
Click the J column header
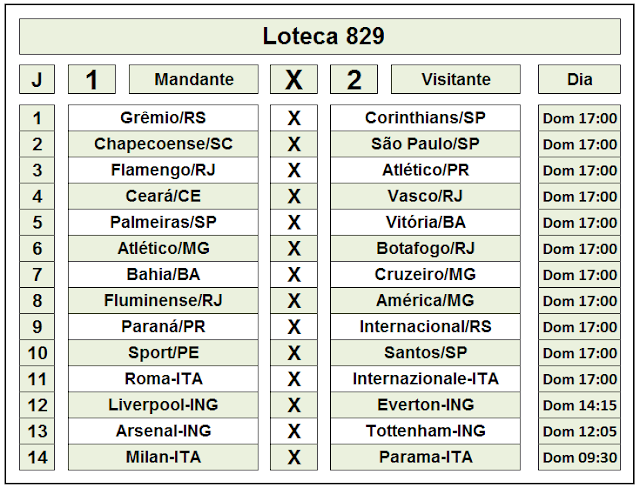tap(37, 79)
